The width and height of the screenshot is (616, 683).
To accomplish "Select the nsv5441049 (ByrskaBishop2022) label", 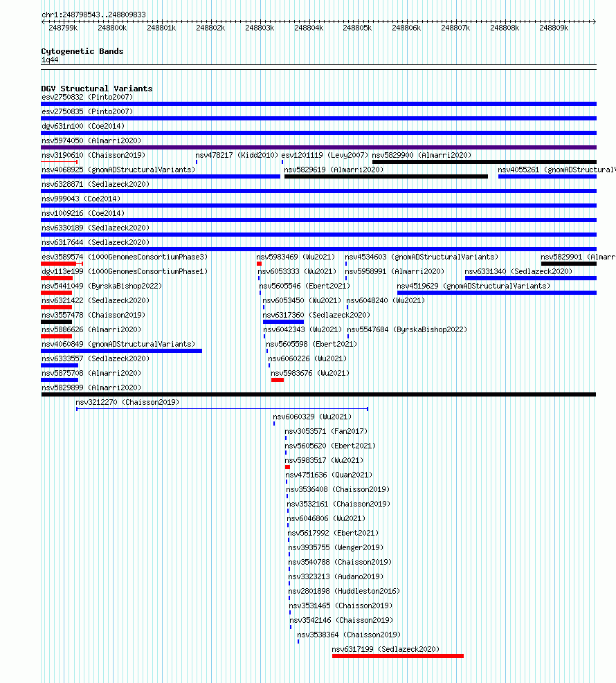I will coord(102,286).
